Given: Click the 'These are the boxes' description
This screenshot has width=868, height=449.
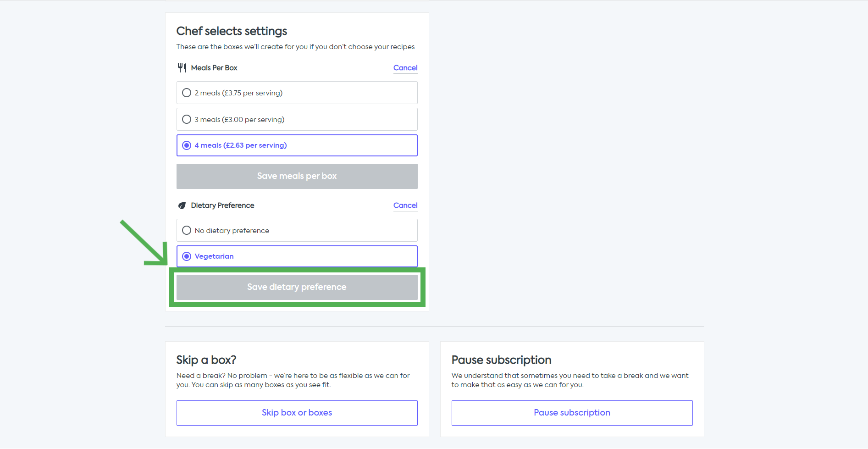Looking at the screenshot, I should coord(295,47).
